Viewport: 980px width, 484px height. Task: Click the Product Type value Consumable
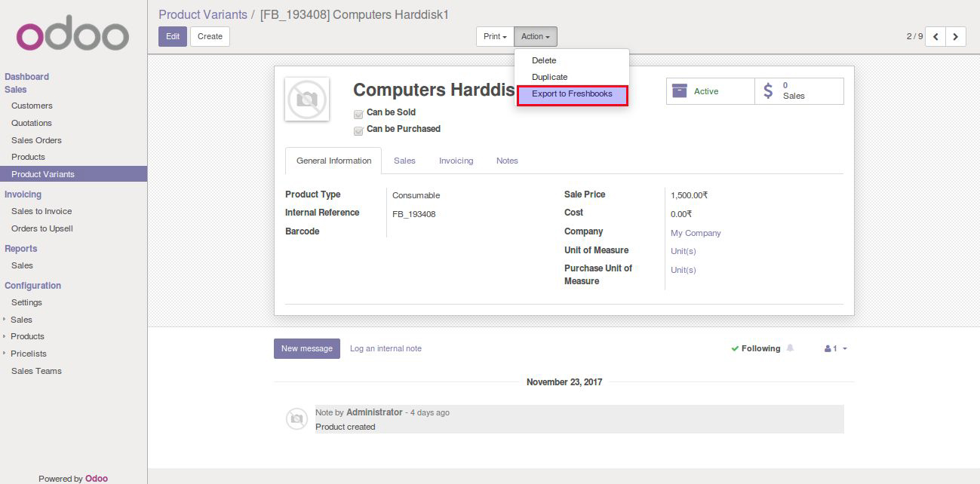(416, 195)
